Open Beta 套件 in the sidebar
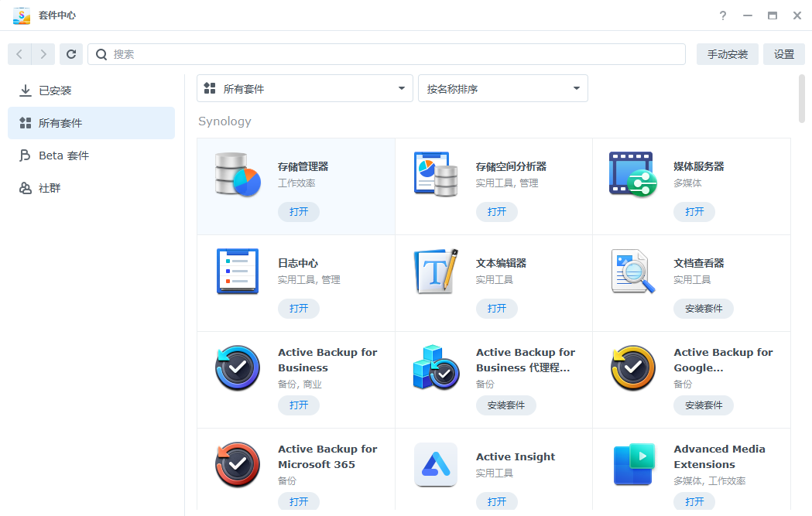Image resolution: width=812 pixels, height=516 pixels. coord(91,155)
